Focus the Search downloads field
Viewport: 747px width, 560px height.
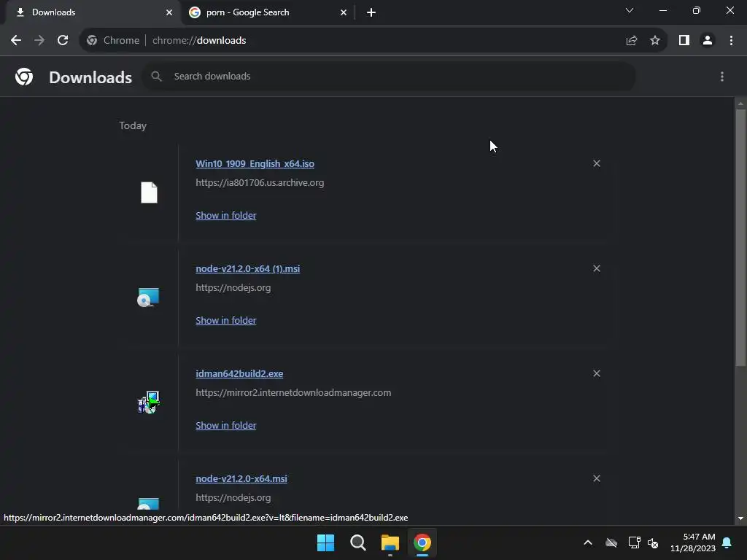pos(389,76)
